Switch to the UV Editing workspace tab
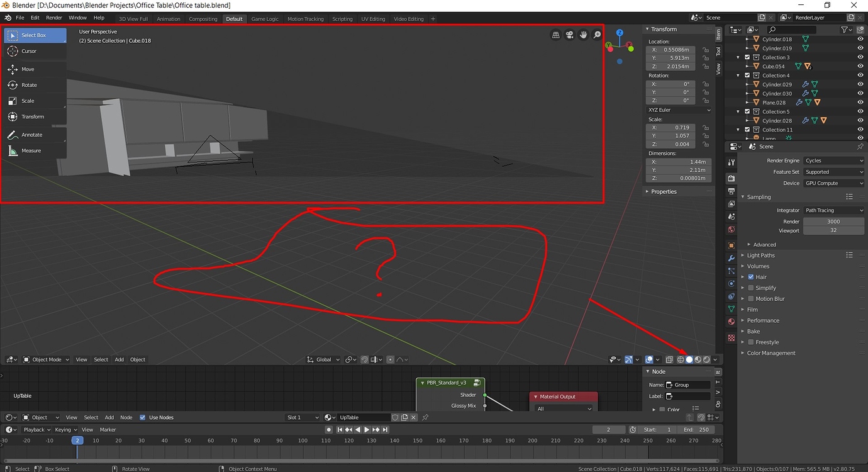 pos(373,18)
